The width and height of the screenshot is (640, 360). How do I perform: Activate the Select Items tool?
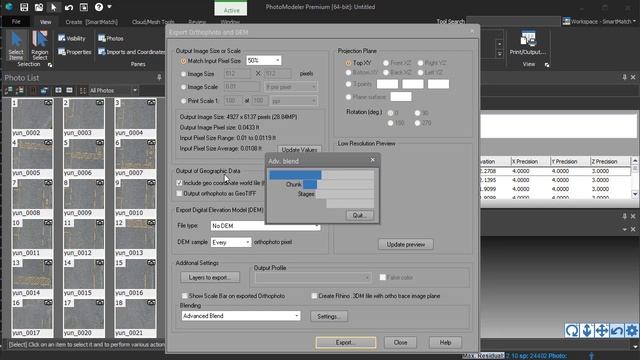pos(16,45)
